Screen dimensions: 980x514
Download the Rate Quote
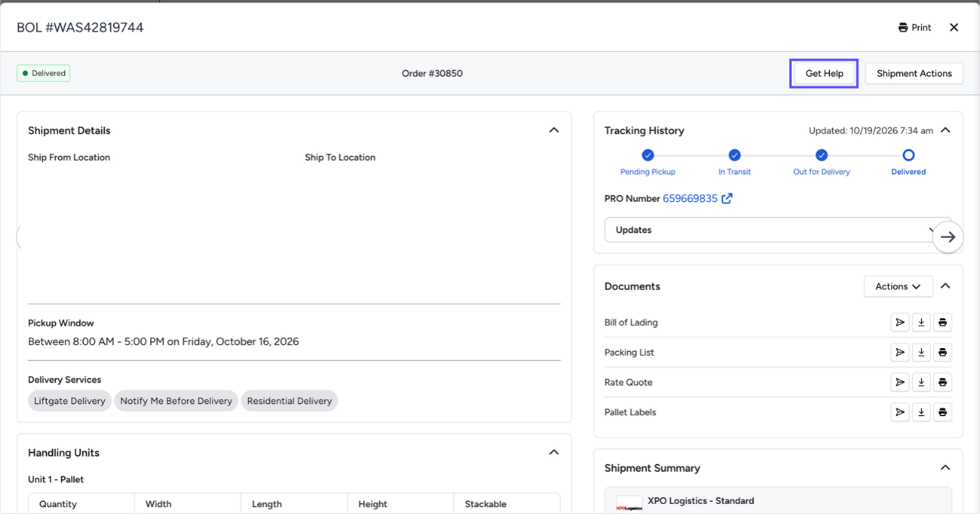pyautogui.click(x=921, y=382)
